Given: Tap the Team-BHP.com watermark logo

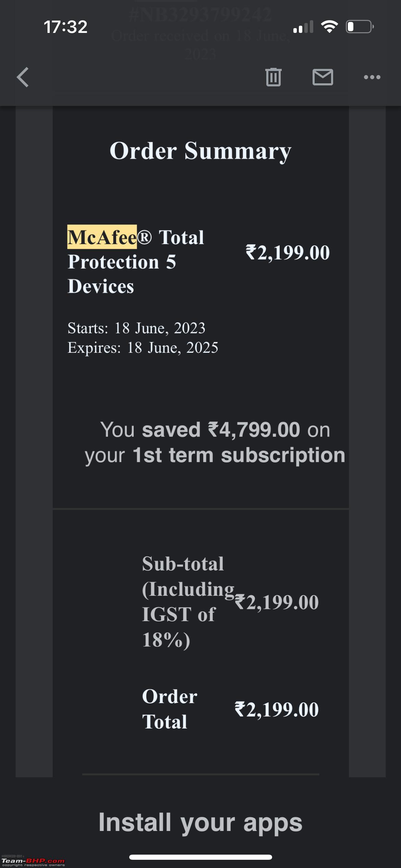Looking at the screenshot, I should pos(33,861).
